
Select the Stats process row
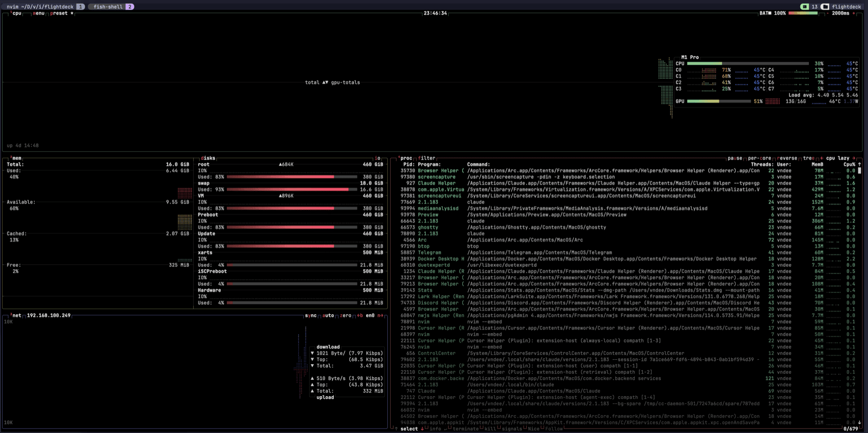(628, 290)
